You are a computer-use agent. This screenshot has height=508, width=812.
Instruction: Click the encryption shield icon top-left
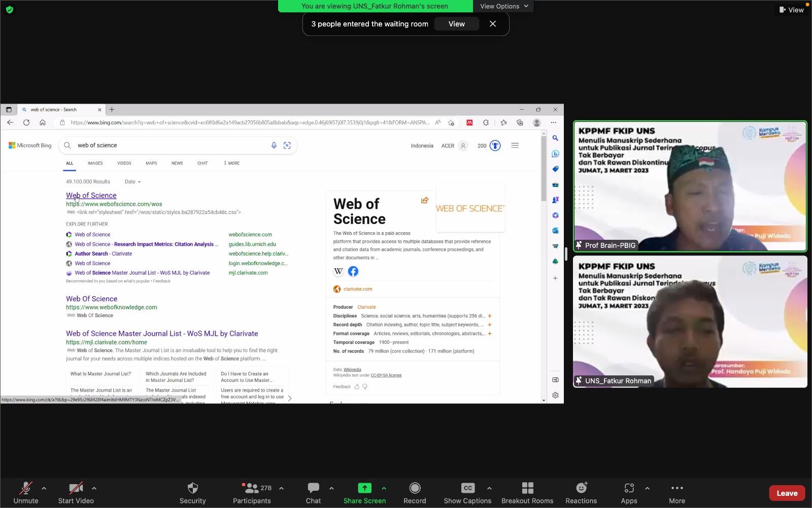(x=9, y=10)
